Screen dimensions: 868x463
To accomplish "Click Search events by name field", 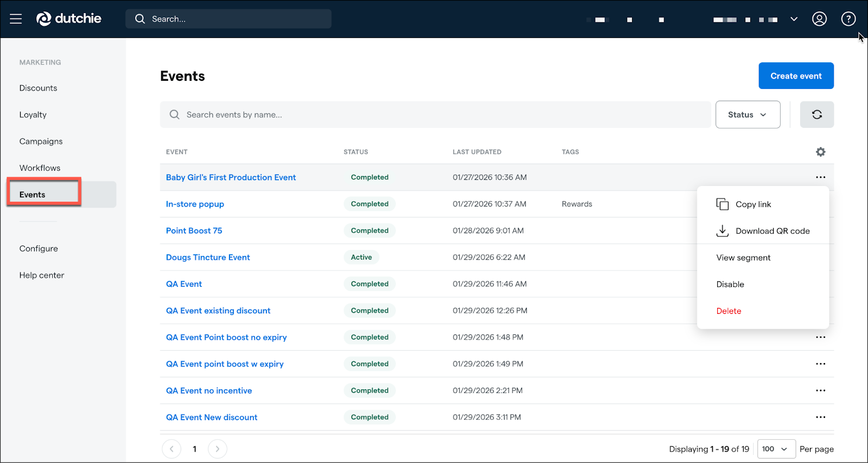I will 435,114.
